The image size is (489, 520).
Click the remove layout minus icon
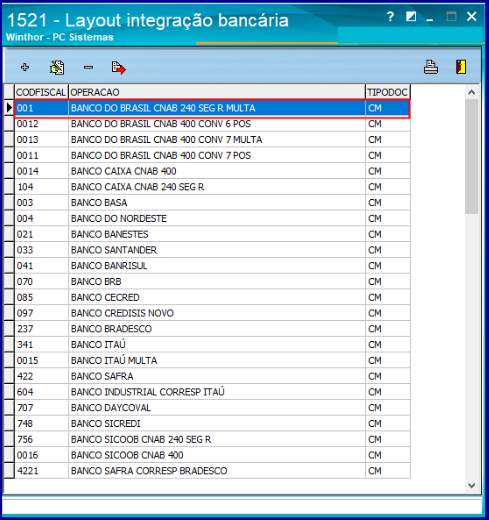pos(88,67)
